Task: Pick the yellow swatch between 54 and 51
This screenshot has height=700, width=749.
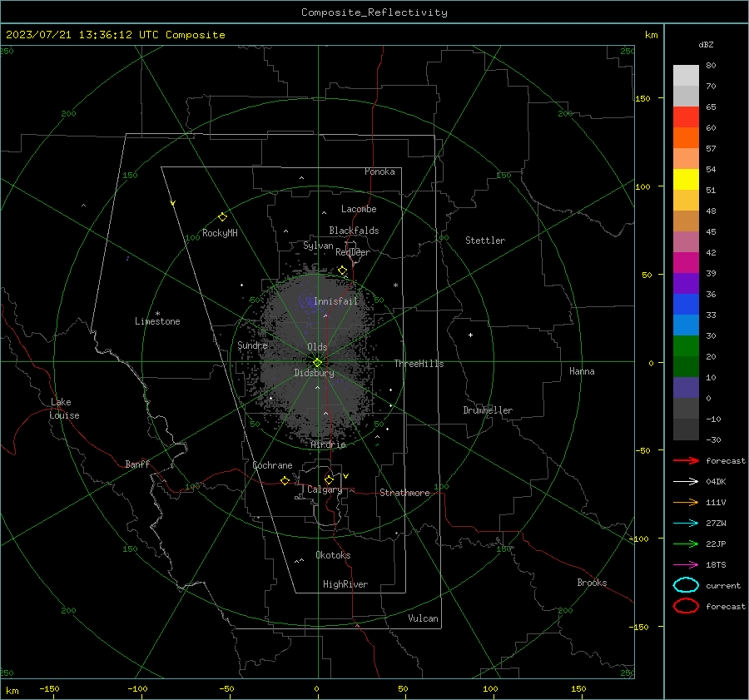Action: pos(686,179)
